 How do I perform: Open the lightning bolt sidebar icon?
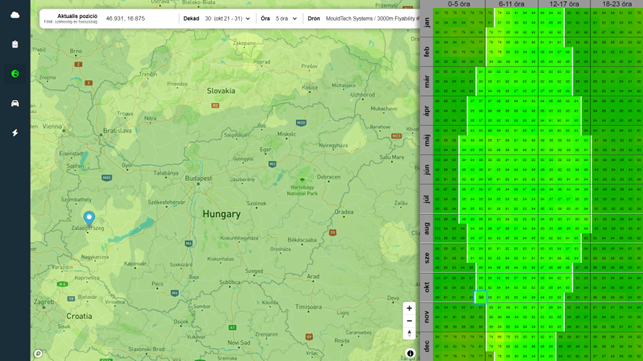point(15,133)
